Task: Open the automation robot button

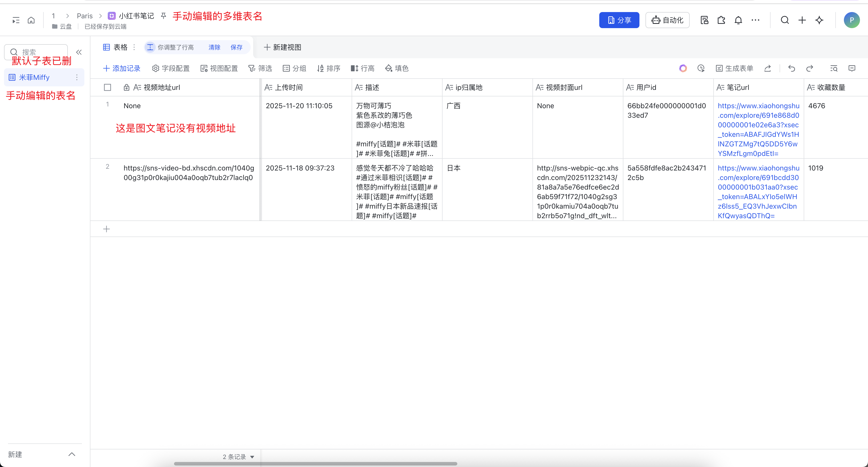Action: coord(667,20)
